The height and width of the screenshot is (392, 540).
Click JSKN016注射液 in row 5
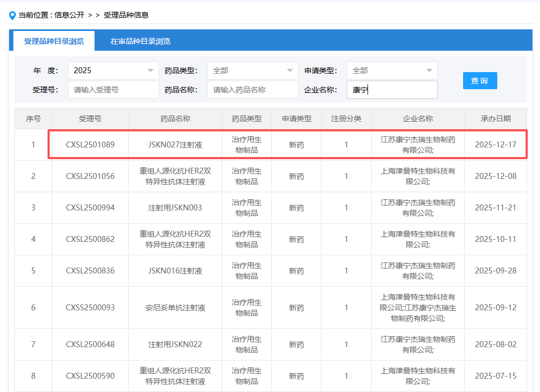[175, 271]
